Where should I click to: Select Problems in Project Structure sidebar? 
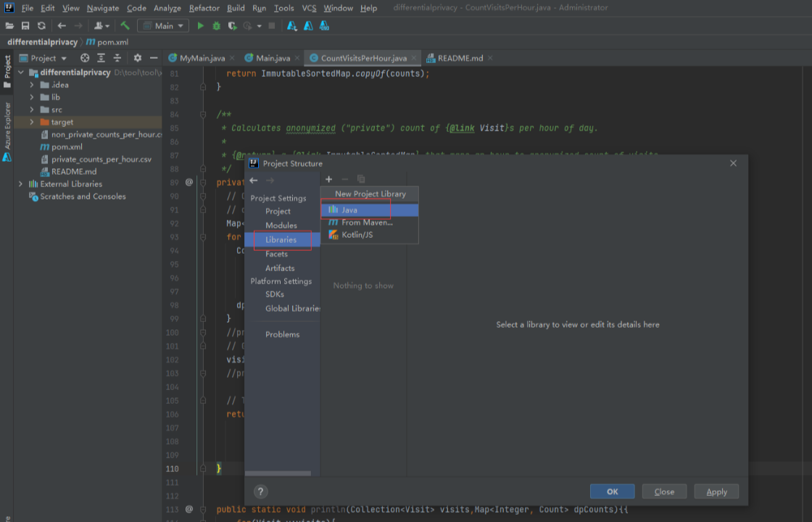tap(282, 334)
